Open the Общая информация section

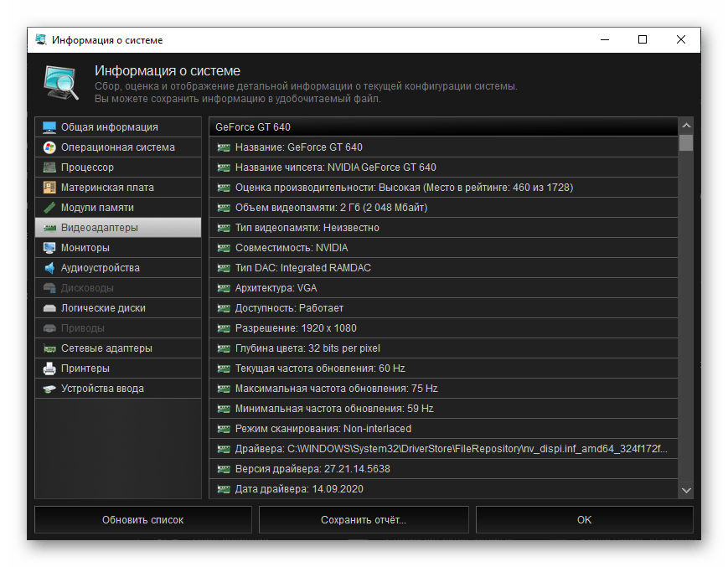coord(118,127)
